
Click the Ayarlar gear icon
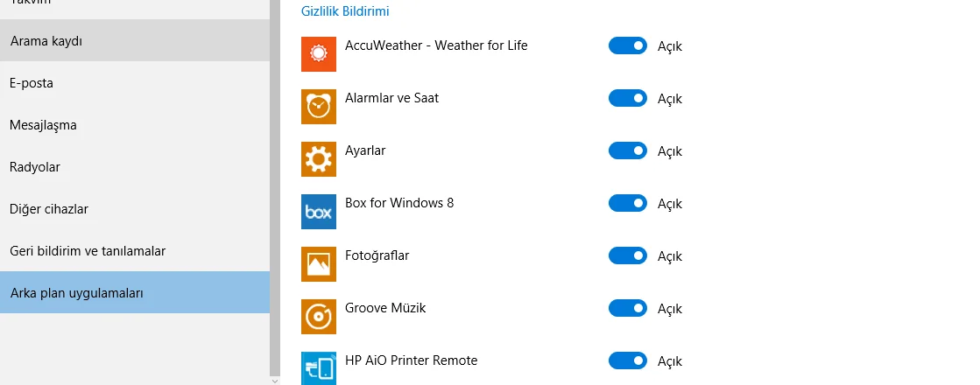click(x=319, y=159)
